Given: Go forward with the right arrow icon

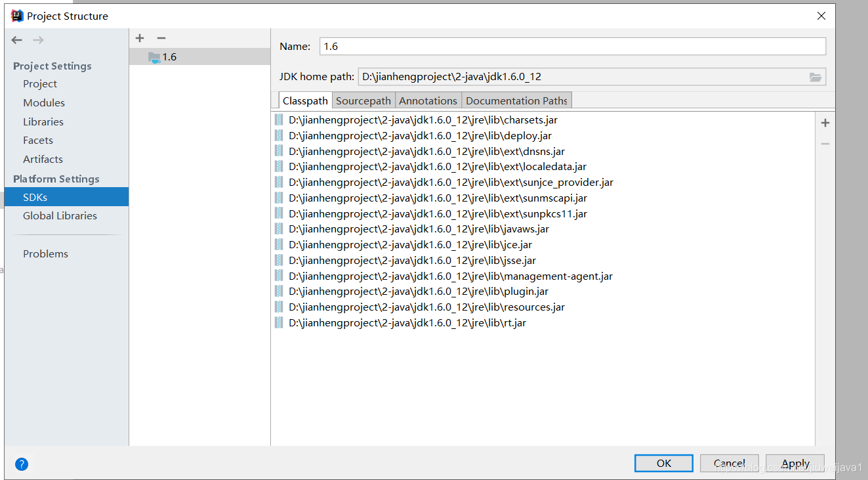Looking at the screenshot, I should 39,40.
